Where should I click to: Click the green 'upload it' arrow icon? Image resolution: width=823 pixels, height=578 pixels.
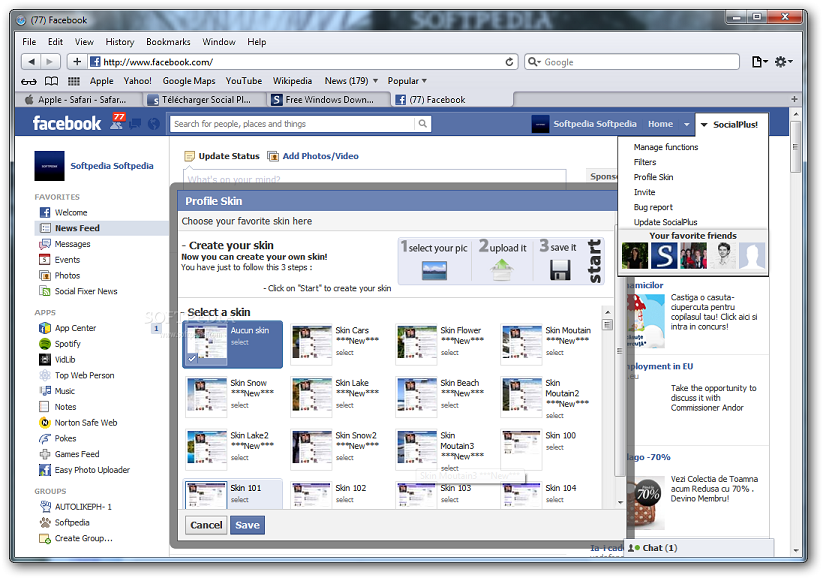501,270
